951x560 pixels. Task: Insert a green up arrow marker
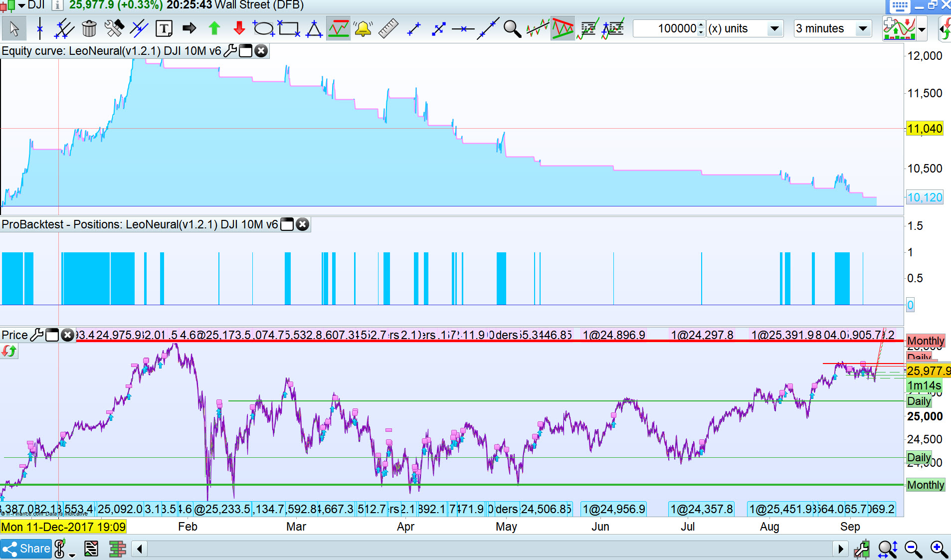click(214, 28)
